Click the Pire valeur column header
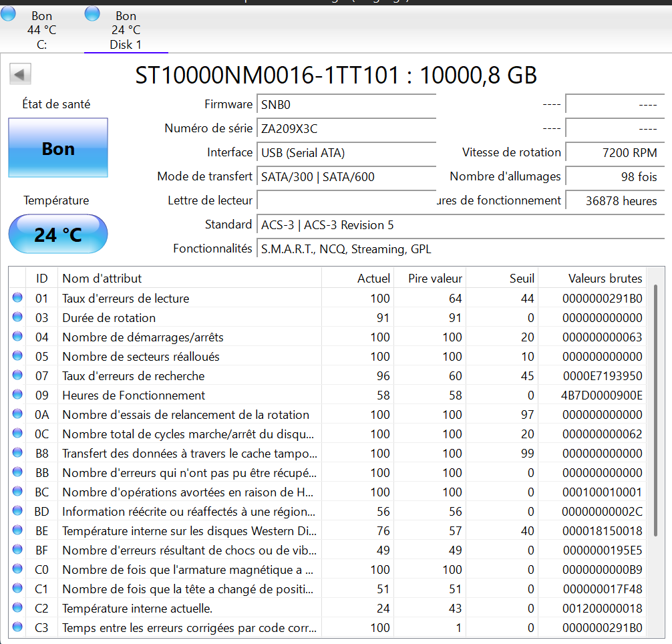This screenshot has width=672, height=644. point(430,278)
